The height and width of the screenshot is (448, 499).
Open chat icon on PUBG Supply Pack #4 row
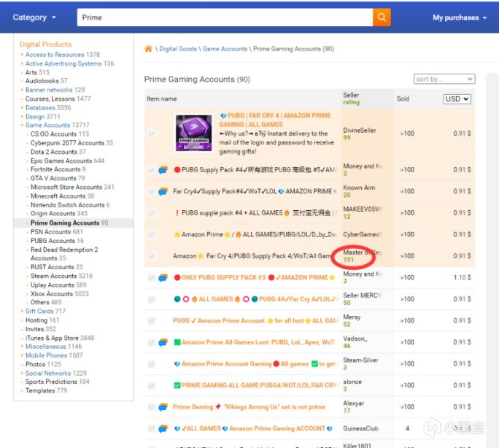(x=163, y=170)
